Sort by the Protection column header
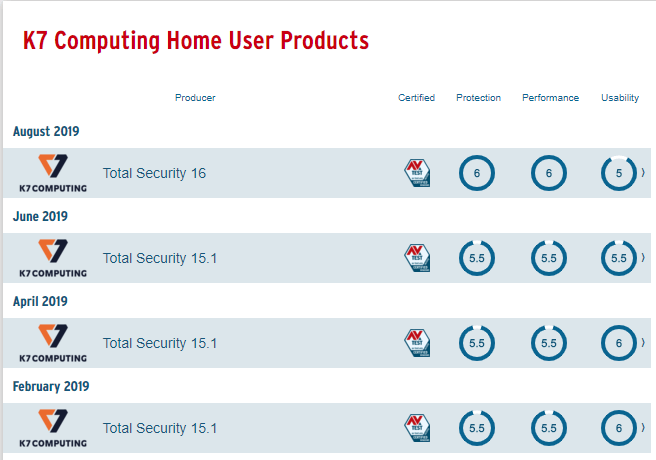Viewport: 656px width, 460px height. [478, 97]
